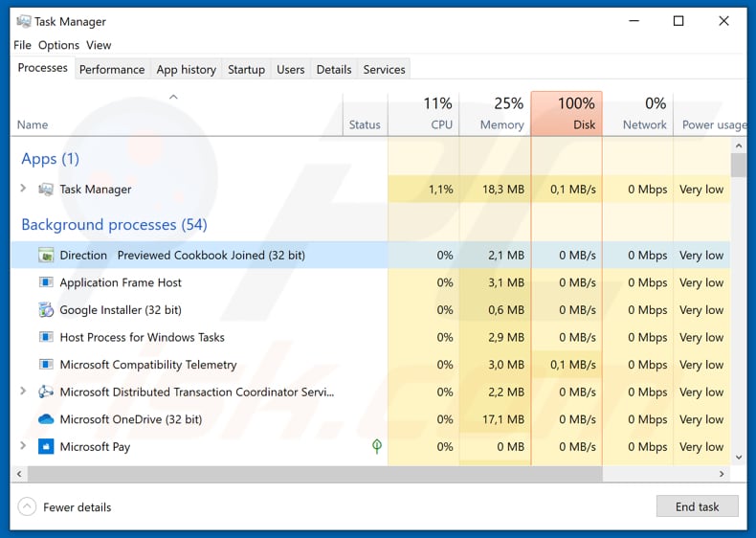
Task: Click the Fewer details link
Action: [x=78, y=507]
